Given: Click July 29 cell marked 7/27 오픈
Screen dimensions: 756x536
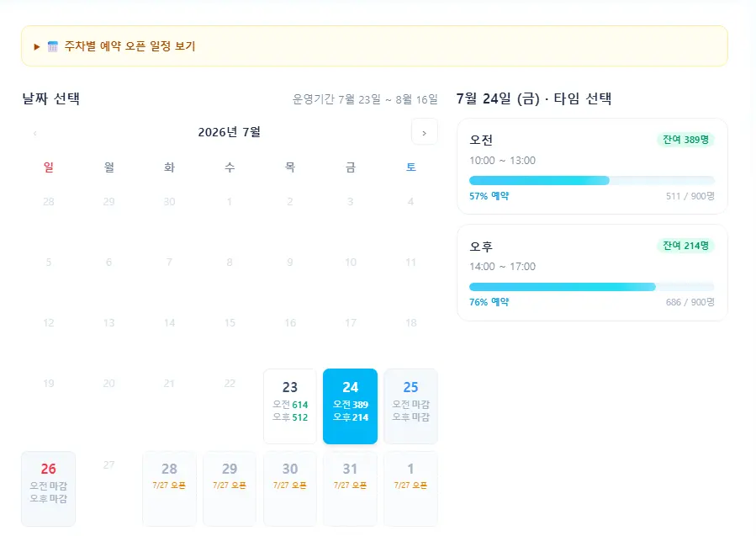Looking at the screenshot, I should (x=230, y=488).
